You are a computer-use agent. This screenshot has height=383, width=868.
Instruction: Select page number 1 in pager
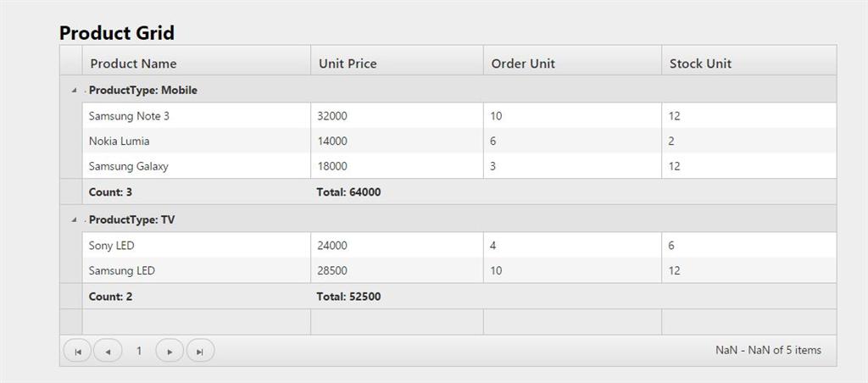tap(139, 351)
